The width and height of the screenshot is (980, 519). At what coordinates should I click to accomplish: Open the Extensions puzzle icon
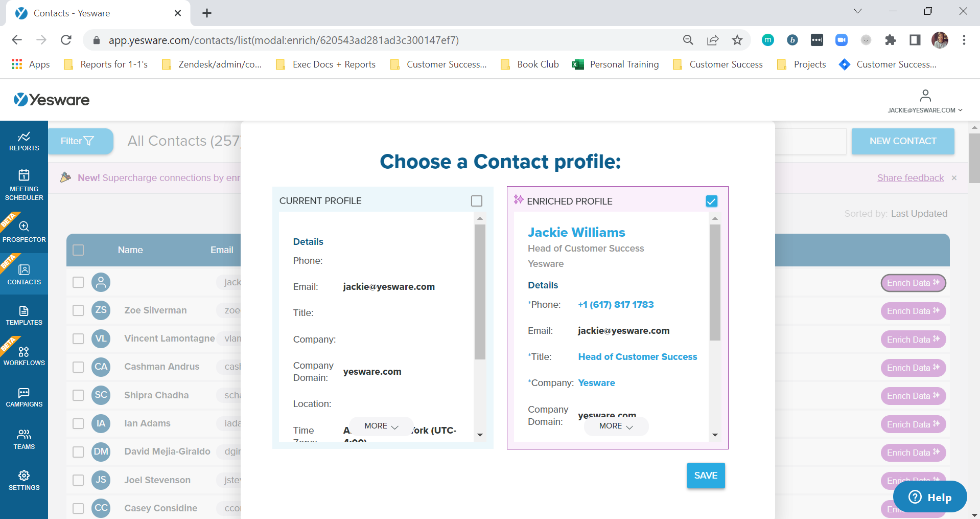tap(891, 40)
